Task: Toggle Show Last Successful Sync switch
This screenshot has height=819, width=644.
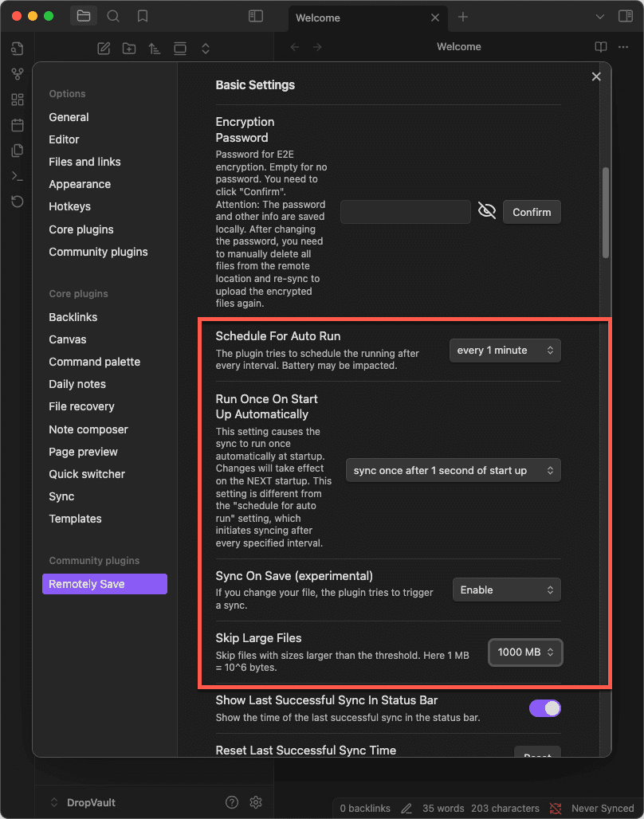Action: pos(545,708)
